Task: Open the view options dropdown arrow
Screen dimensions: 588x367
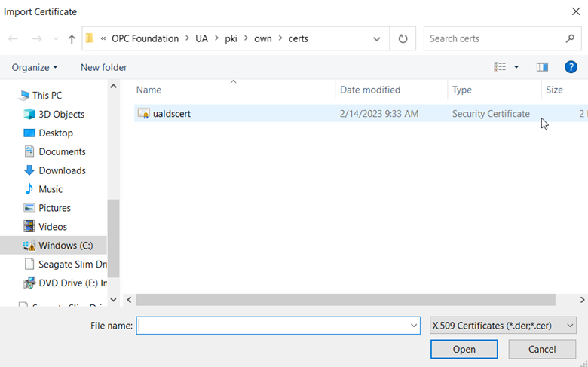Action: [x=516, y=67]
